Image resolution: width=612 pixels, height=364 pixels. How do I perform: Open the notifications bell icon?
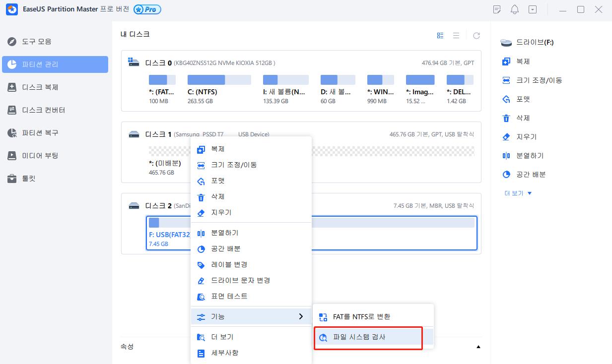pos(515,9)
